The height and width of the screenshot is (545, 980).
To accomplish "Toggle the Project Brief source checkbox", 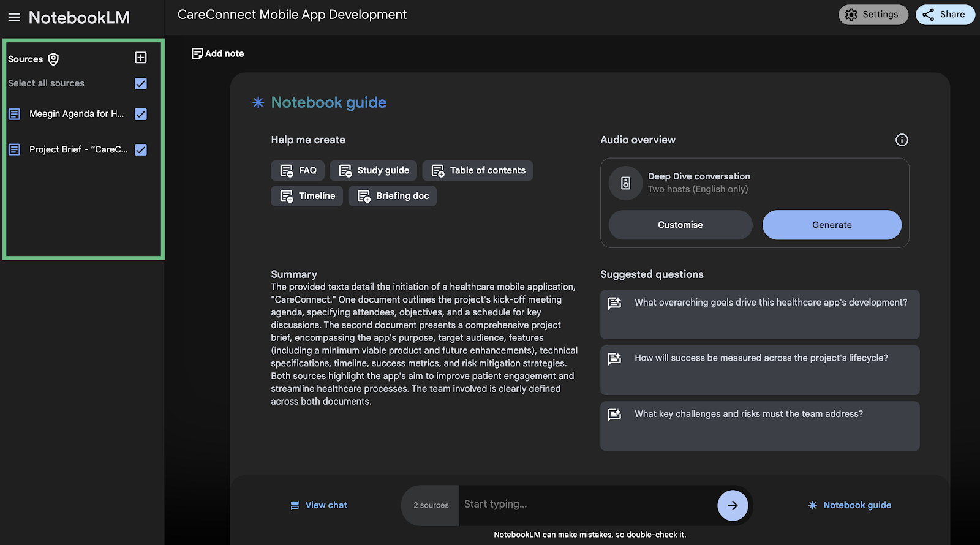I will 141,149.
